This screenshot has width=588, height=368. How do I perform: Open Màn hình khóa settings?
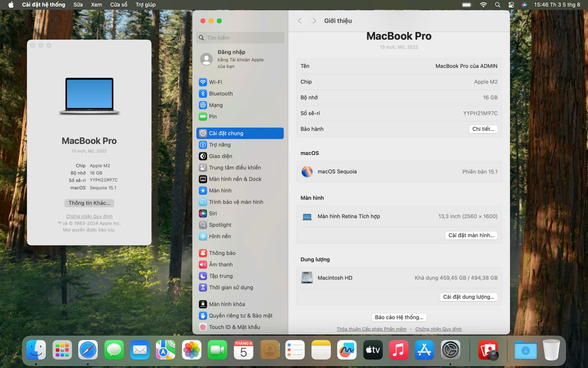(x=240, y=304)
